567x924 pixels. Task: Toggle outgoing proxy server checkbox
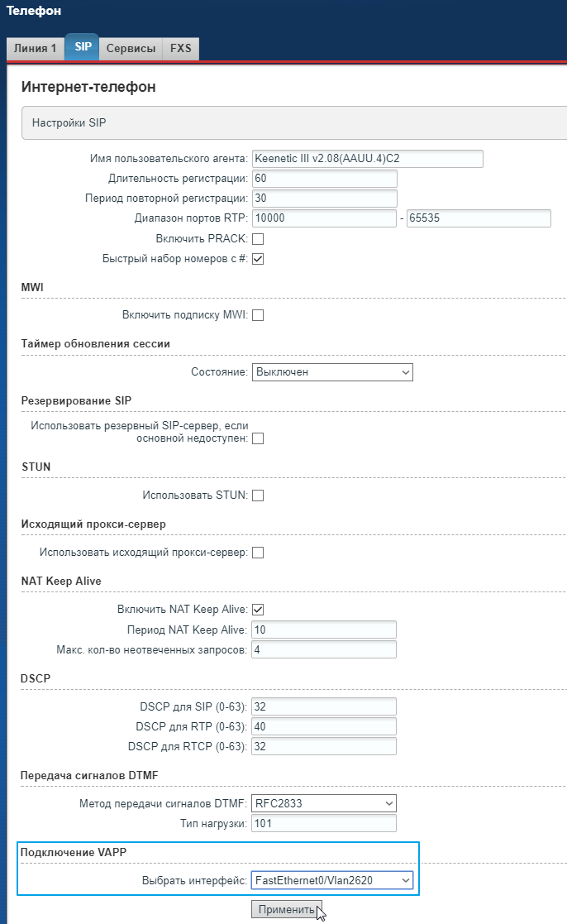coord(258,553)
